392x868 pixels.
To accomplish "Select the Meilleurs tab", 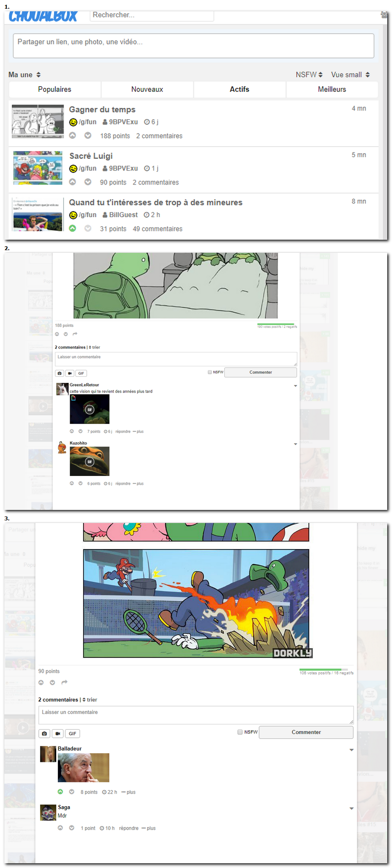I will (x=331, y=89).
